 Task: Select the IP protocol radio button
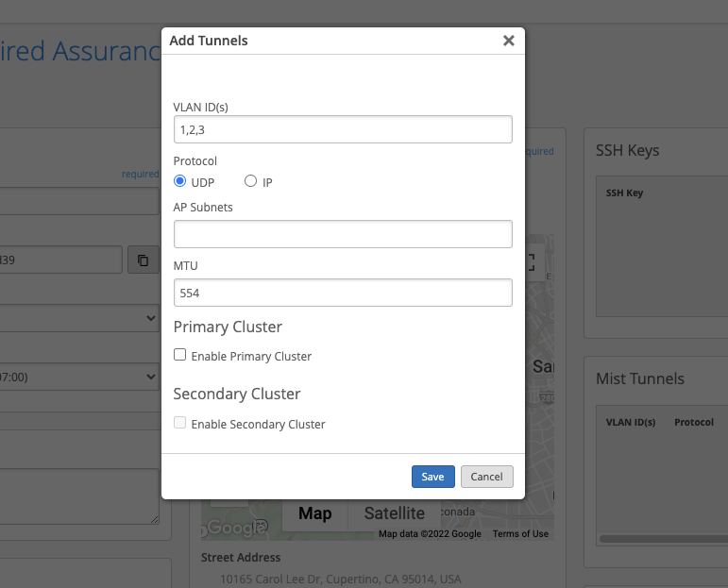coord(251,181)
